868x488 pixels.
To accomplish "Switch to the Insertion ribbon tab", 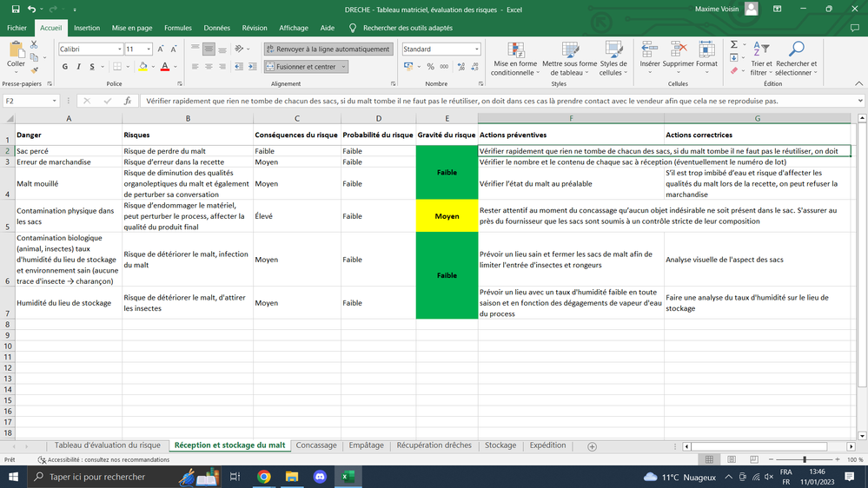I will (x=87, y=28).
